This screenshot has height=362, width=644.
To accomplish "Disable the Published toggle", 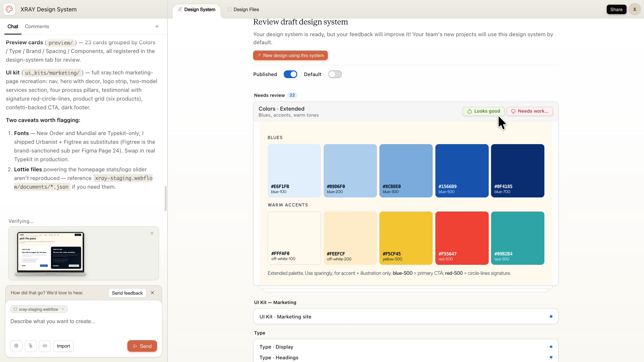I will (x=290, y=74).
